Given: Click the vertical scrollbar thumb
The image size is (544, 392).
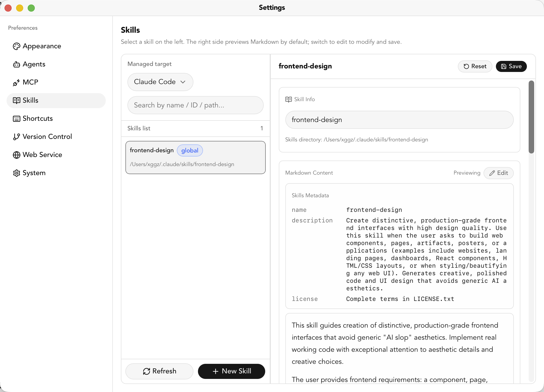Looking at the screenshot, I should [x=531, y=117].
